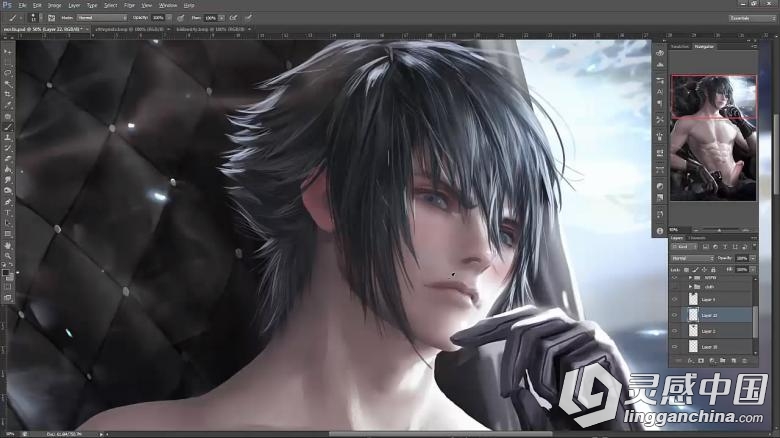
Task: Create a new layer
Action: pyautogui.click(x=733, y=361)
